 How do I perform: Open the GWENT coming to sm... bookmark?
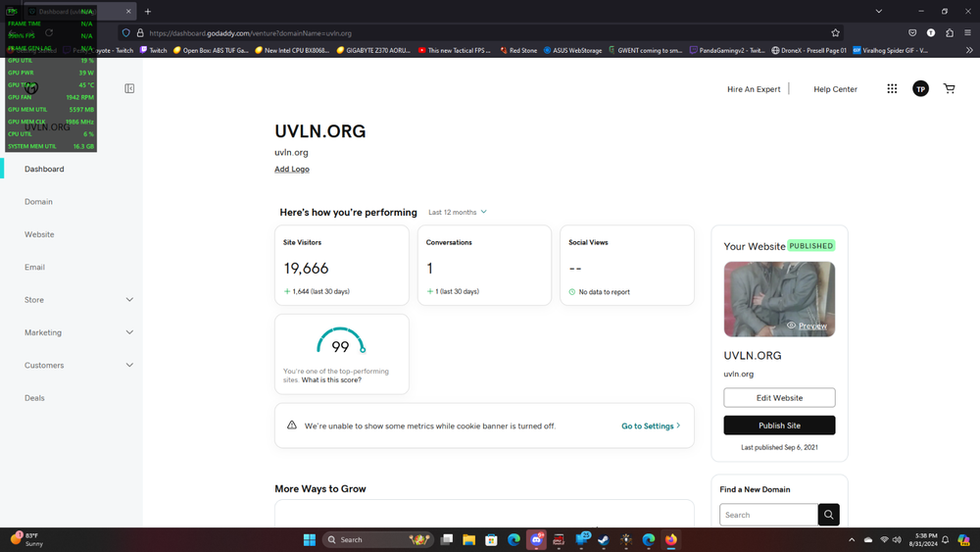click(646, 51)
